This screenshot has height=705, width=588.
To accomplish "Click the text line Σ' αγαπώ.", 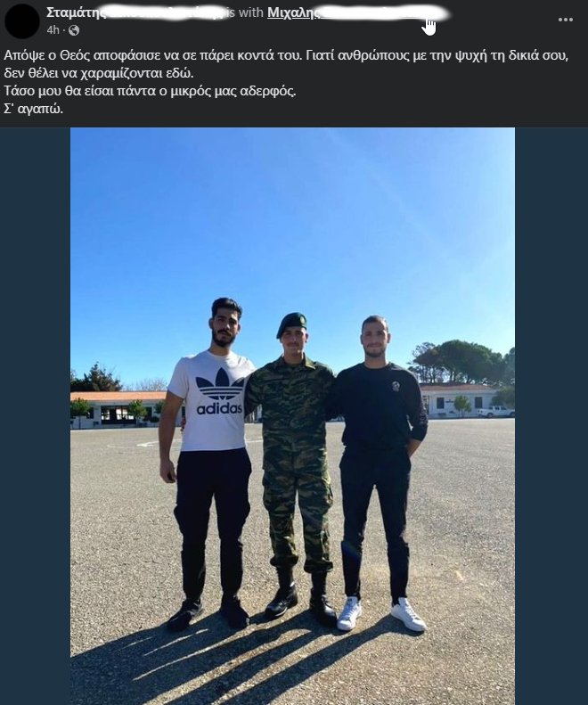I will [33, 109].
